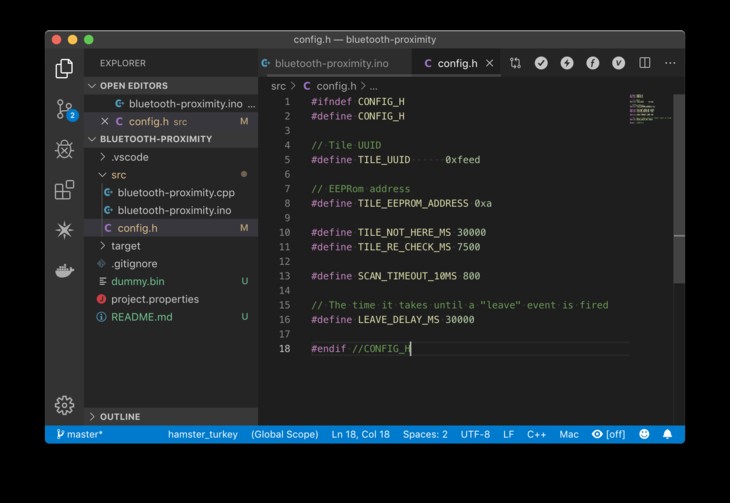Expand the .vscode folder
Image resolution: width=730 pixels, height=503 pixels.
click(128, 157)
